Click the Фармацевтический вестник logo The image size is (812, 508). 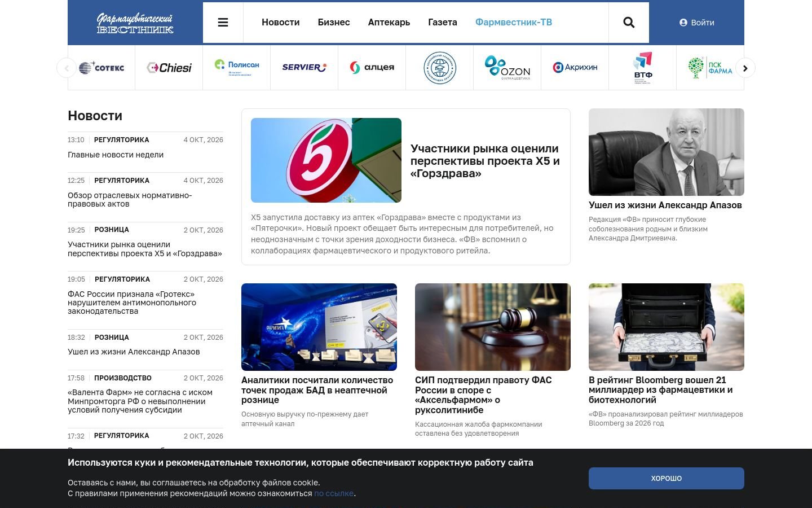(135, 23)
